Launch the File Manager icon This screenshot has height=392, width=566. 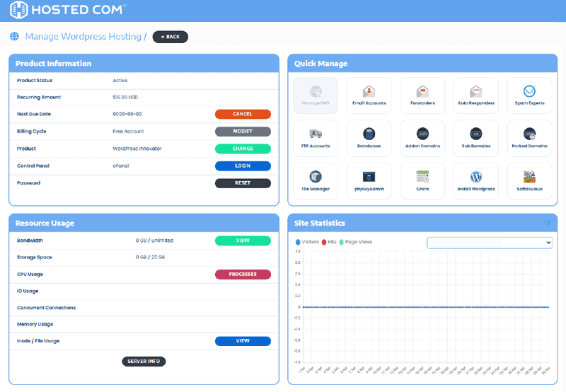tap(316, 181)
